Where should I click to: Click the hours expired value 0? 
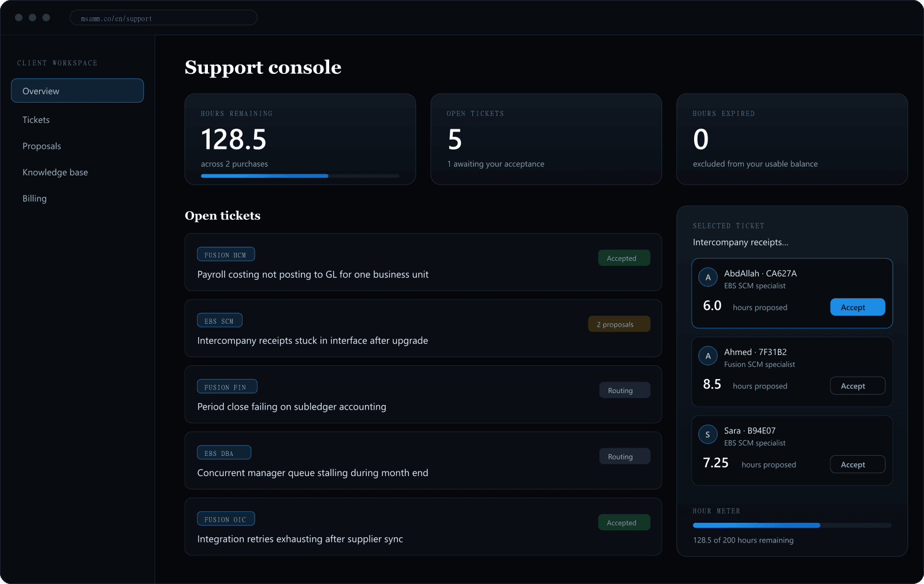coord(701,140)
